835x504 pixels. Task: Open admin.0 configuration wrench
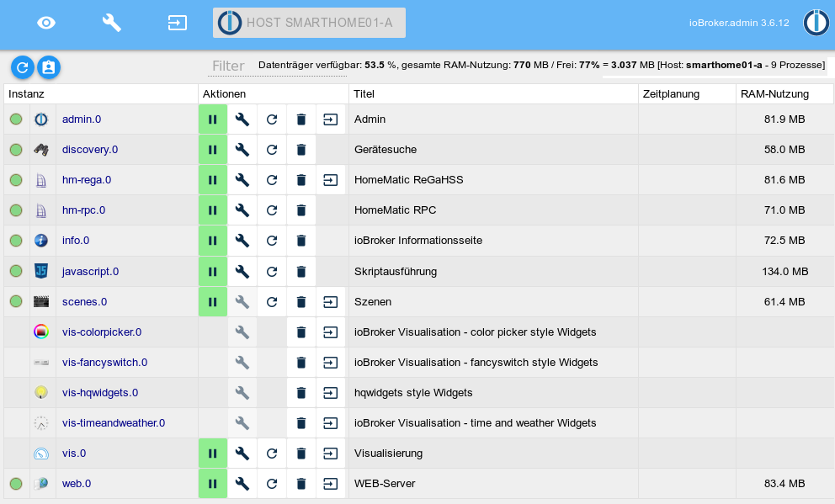pyautogui.click(x=242, y=119)
